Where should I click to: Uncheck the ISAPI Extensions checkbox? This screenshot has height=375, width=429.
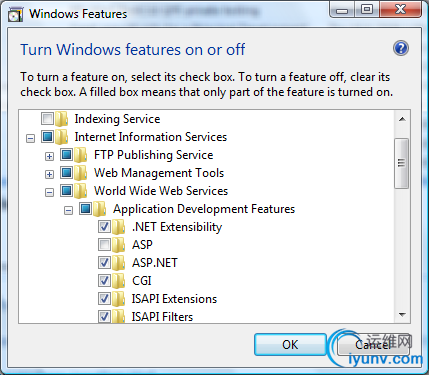click(x=104, y=299)
